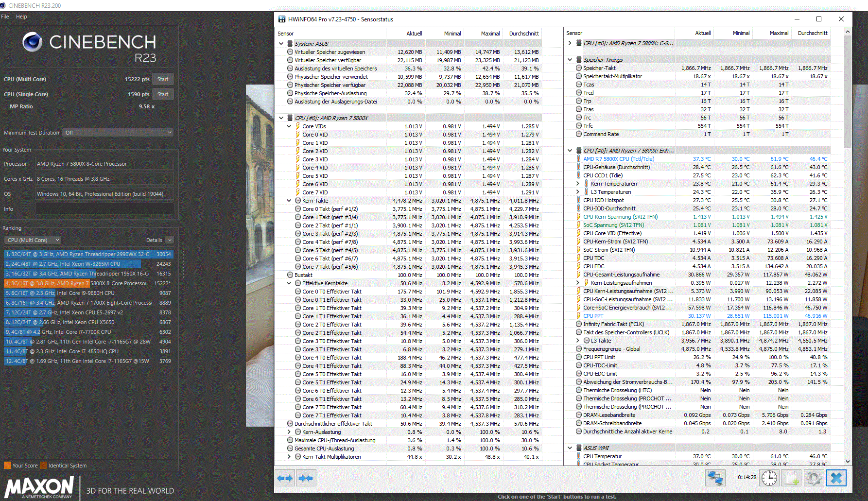The image size is (868, 501).
Task: Click the icon beside CPU PPT Limit
Action: point(579,357)
